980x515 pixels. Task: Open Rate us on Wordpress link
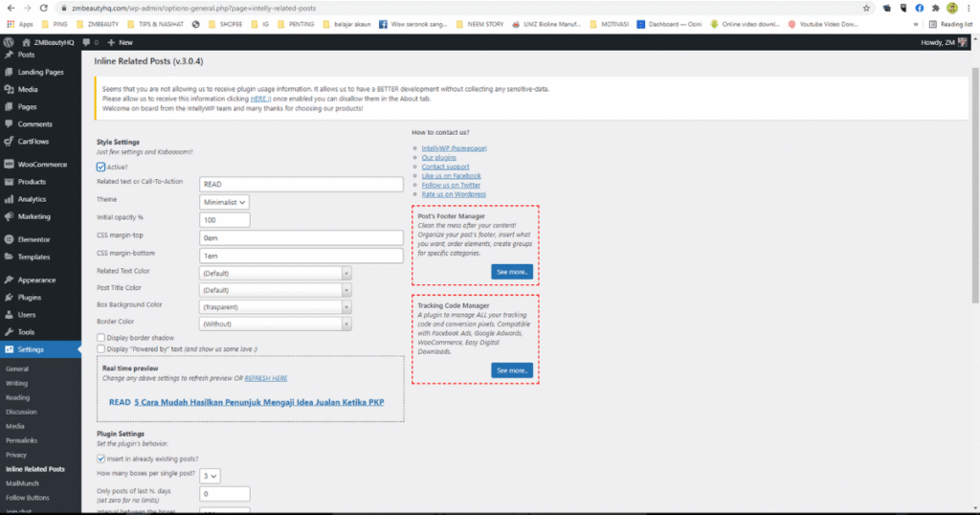point(453,193)
